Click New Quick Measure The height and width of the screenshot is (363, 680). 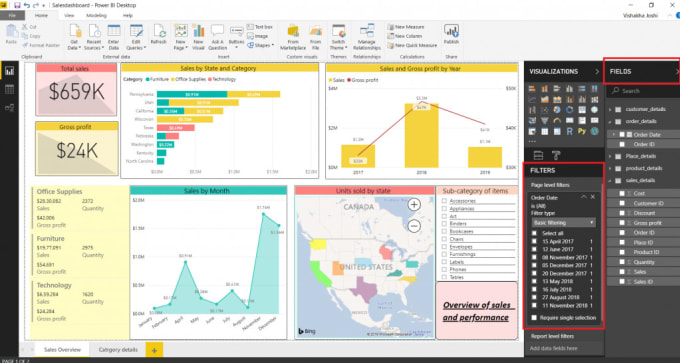click(412, 45)
